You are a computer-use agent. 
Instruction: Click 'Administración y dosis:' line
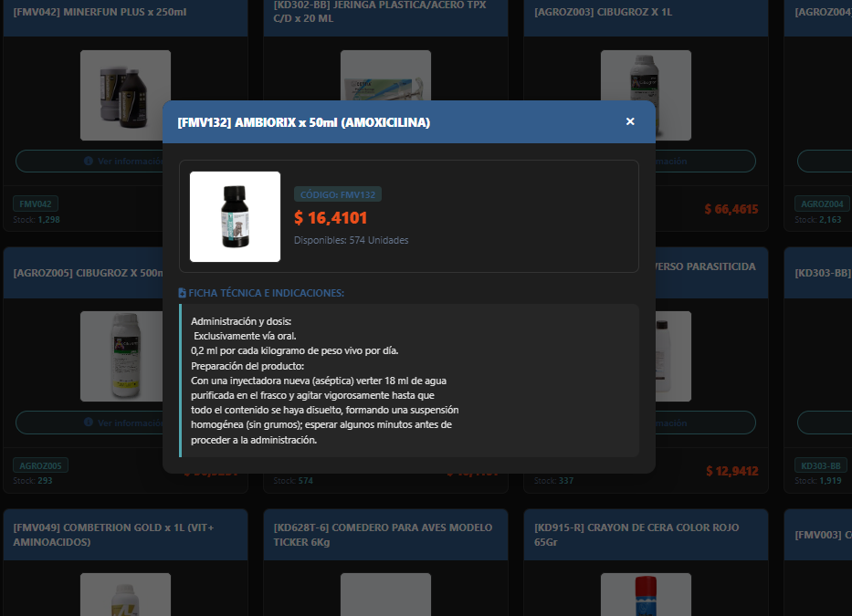tap(241, 321)
